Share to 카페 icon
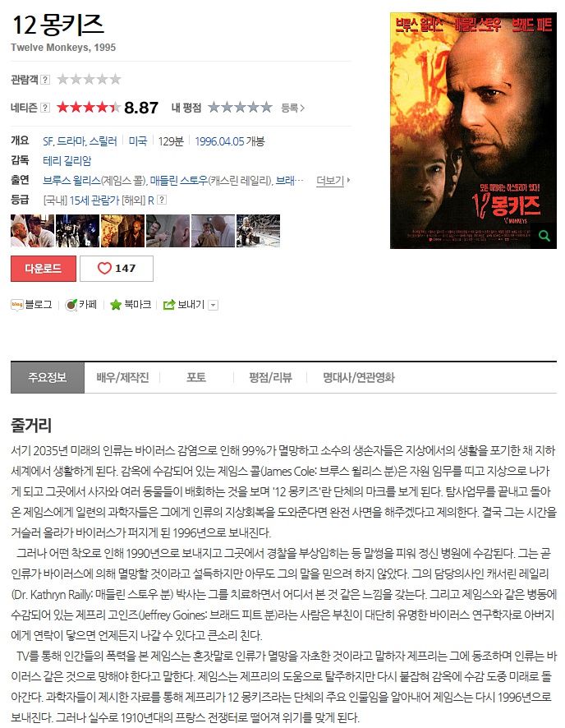Viewport: 565px width, 728px height. pos(71,305)
